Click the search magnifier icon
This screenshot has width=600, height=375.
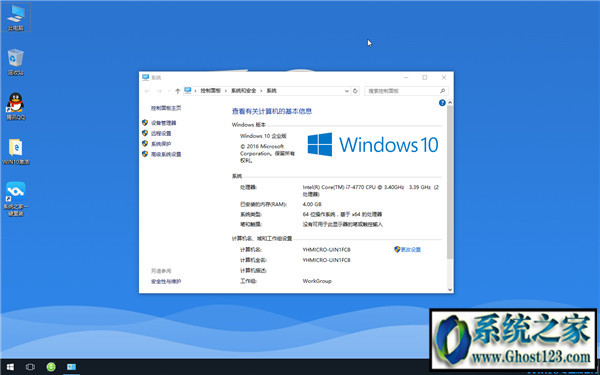point(442,91)
